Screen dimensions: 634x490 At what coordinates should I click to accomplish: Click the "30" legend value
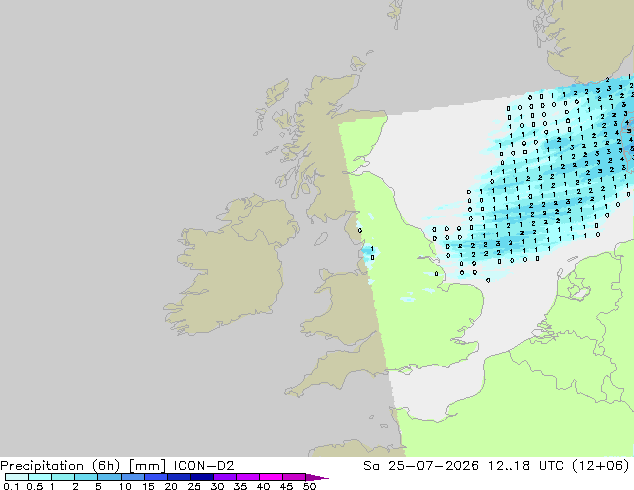coord(217,486)
